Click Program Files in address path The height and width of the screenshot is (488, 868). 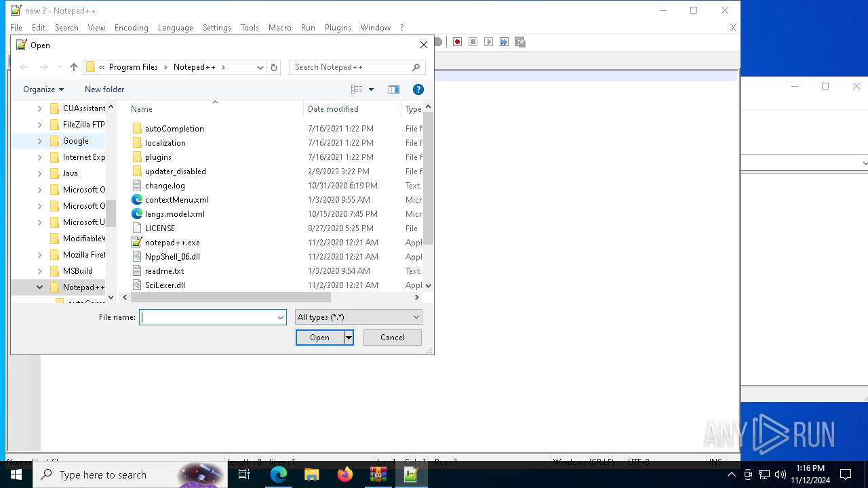pos(134,67)
